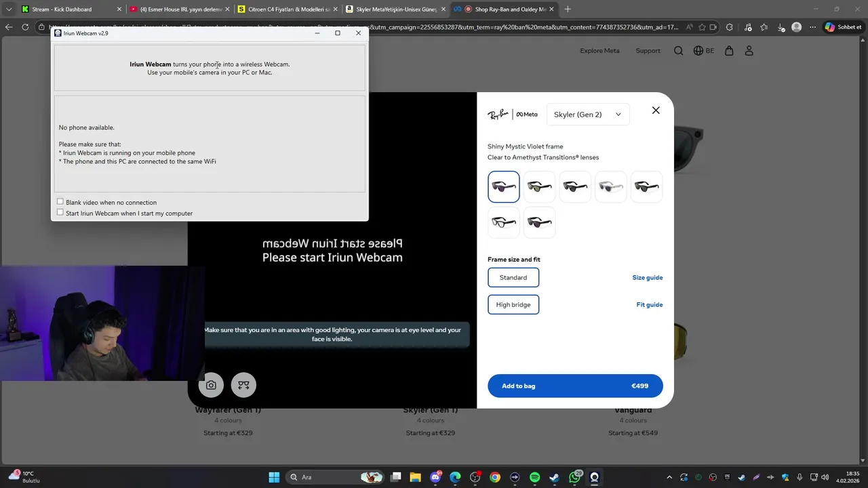Select the Standard frame size option
This screenshot has height=488, width=868.
[x=513, y=277]
